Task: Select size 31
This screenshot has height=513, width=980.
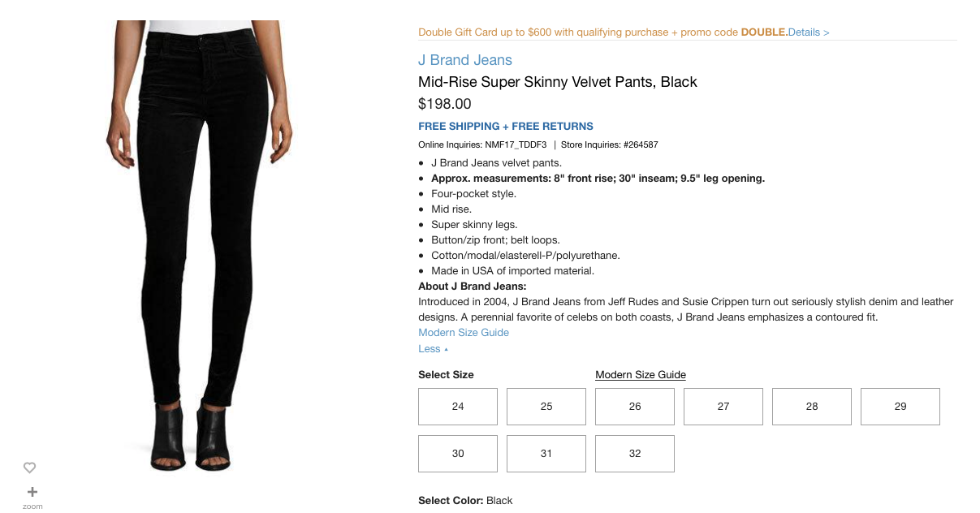Action: coord(546,453)
